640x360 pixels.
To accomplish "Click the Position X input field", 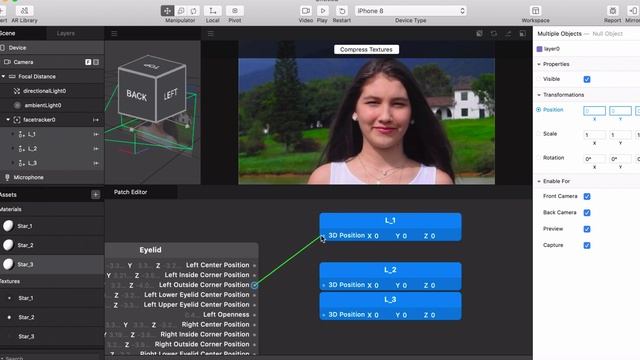I will 594,111.
